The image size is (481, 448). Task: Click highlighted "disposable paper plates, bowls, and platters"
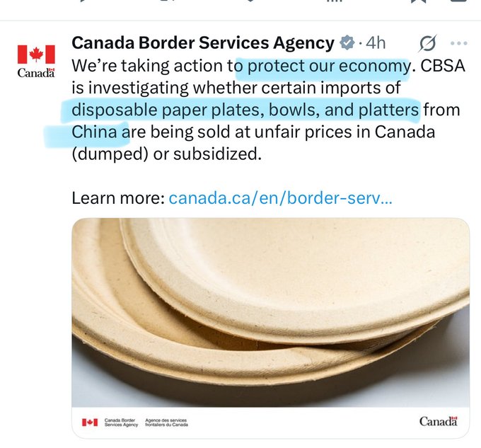point(245,110)
